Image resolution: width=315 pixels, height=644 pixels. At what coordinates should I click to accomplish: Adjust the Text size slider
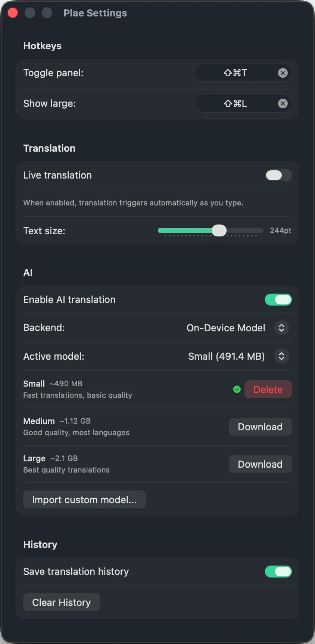pyautogui.click(x=219, y=230)
